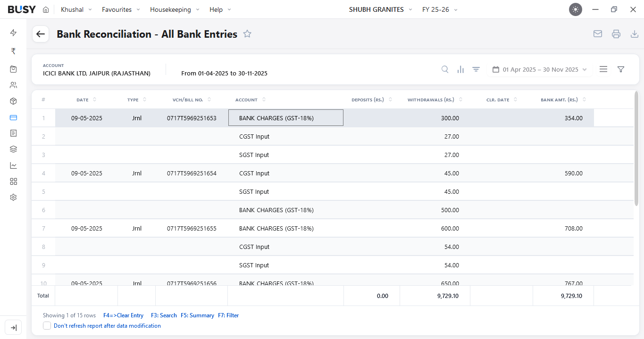Open the Khushal dropdown menu
The height and width of the screenshot is (339, 644).
point(76,9)
